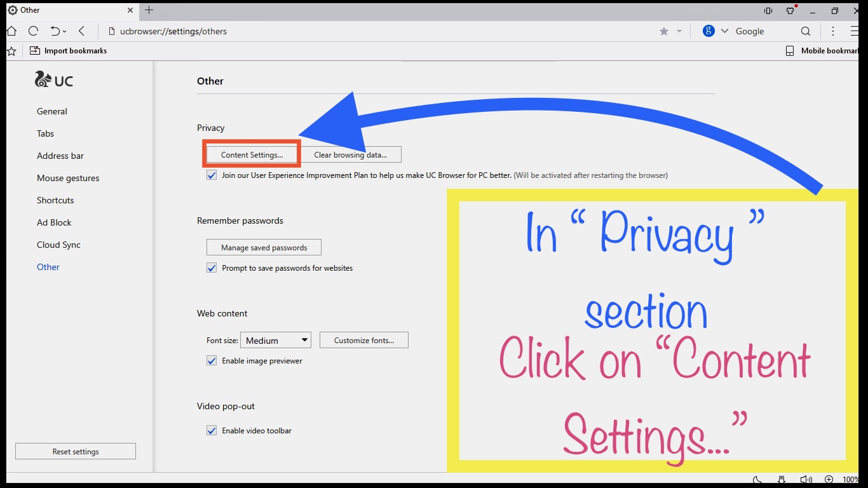868x488 pixels.
Task: Close the Other tab
Action: click(130, 10)
